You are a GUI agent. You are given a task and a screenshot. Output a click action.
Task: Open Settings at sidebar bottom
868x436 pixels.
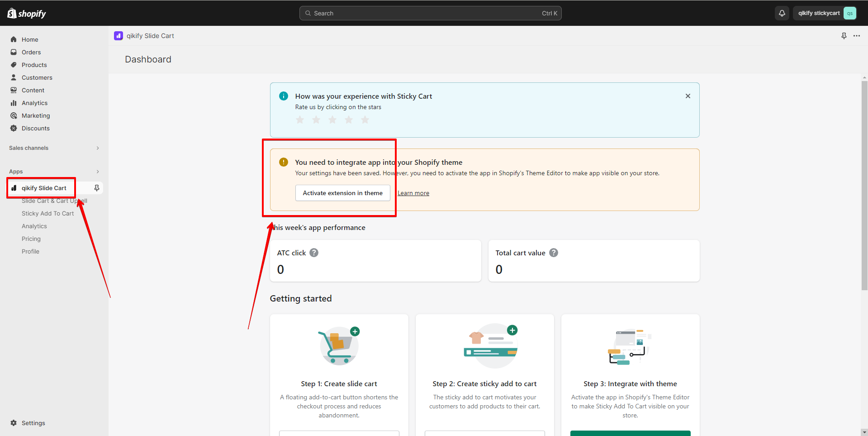pyautogui.click(x=33, y=423)
